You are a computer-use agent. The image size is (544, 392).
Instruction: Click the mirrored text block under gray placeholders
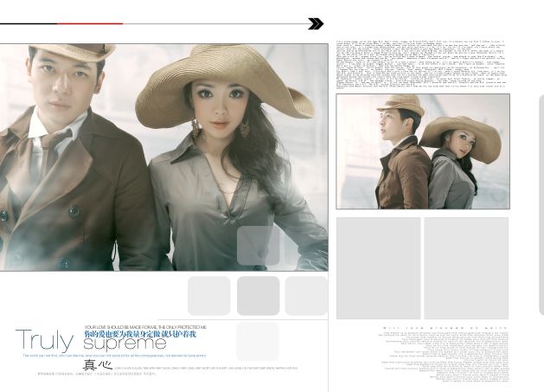pyautogui.click(x=444, y=355)
